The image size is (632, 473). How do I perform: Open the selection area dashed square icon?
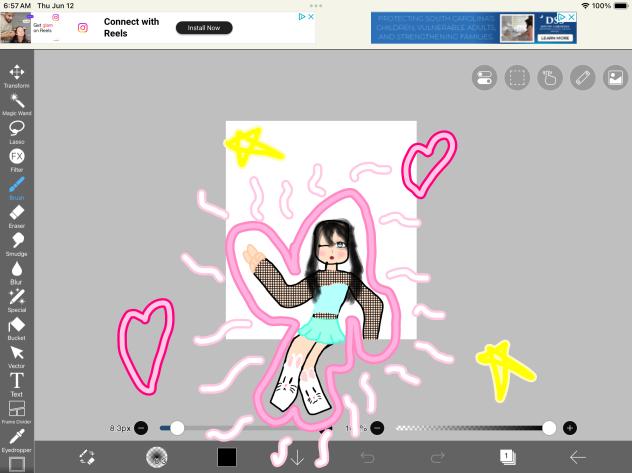(x=517, y=77)
